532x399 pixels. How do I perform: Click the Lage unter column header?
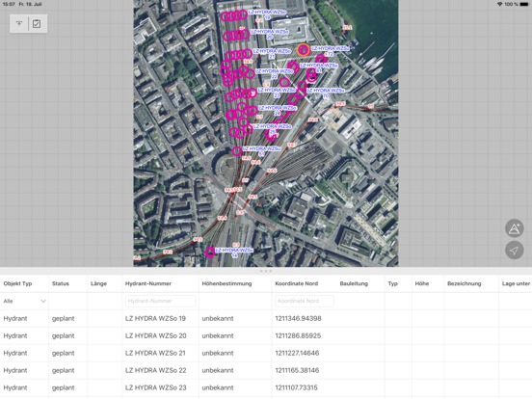coord(516,283)
